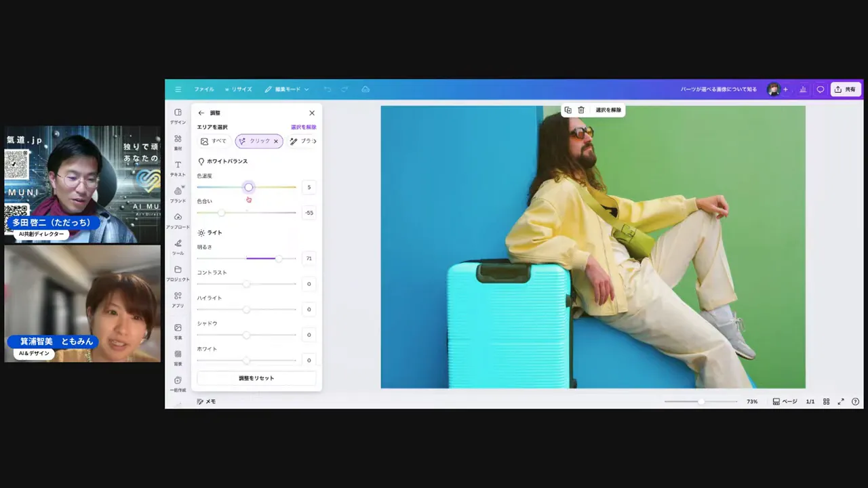Check the cloud save status icon

point(366,89)
